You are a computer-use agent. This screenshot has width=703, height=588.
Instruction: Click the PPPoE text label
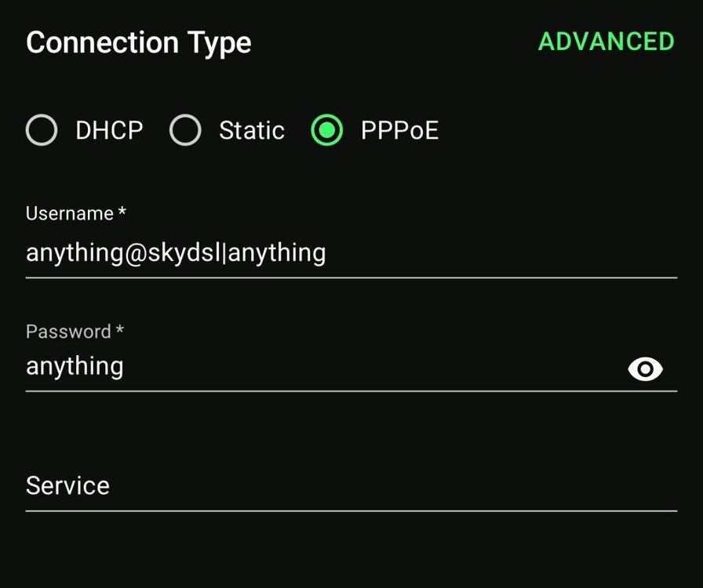399,130
